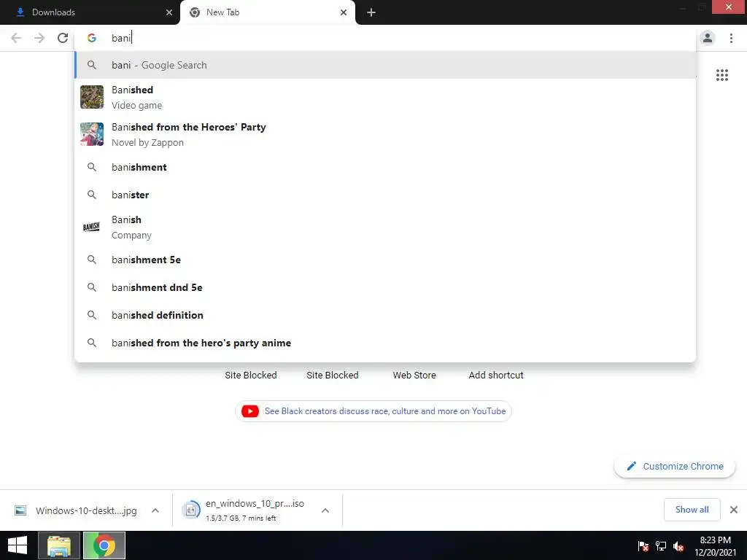Image resolution: width=747 pixels, height=560 pixels.
Task: Switch to the Downloads tab
Action: 90,12
